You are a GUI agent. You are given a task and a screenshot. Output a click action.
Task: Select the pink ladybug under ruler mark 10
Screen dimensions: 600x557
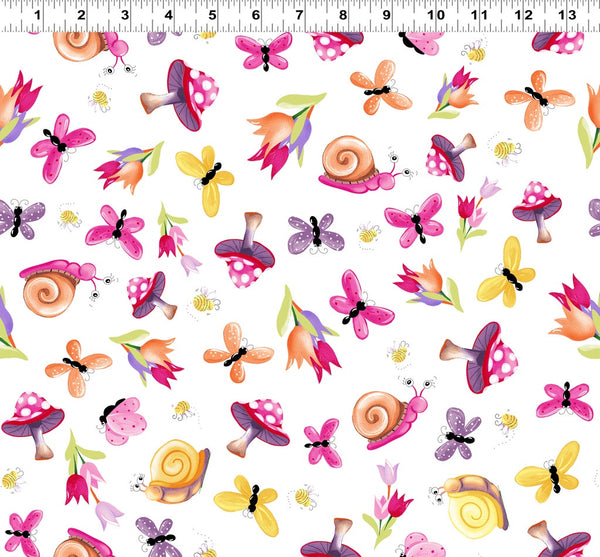[420, 43]
